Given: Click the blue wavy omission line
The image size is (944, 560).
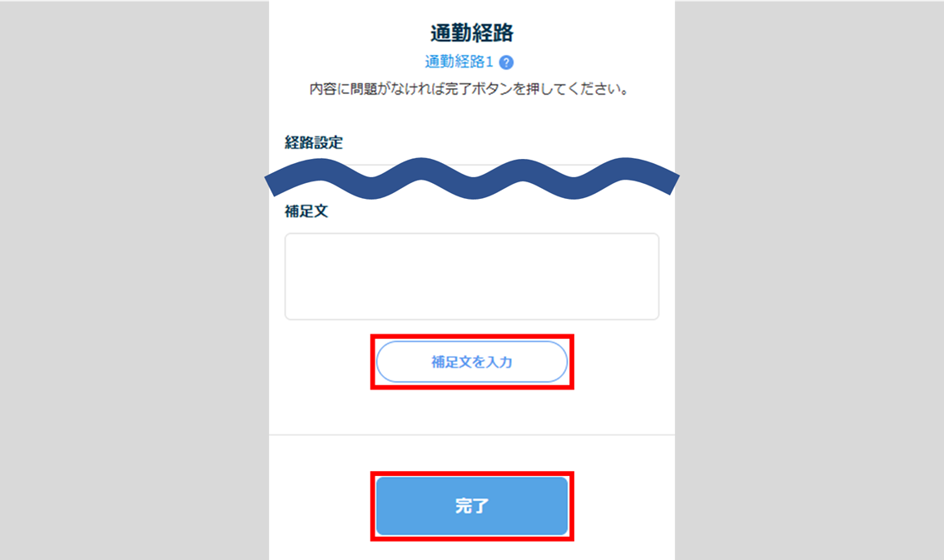Looking at the screenshot, I should (471, 178).
